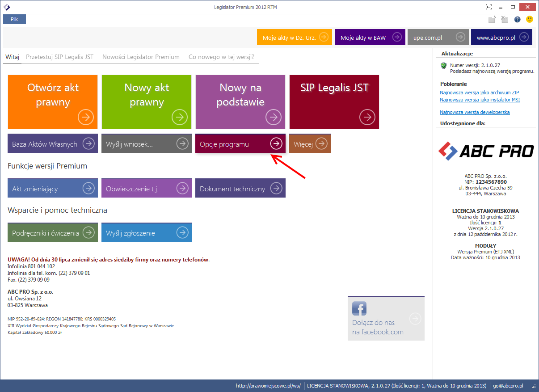The image size is (539, 392).
Task: Click the arrow icon on Akt zmieniający
Action: pos(89,188)
